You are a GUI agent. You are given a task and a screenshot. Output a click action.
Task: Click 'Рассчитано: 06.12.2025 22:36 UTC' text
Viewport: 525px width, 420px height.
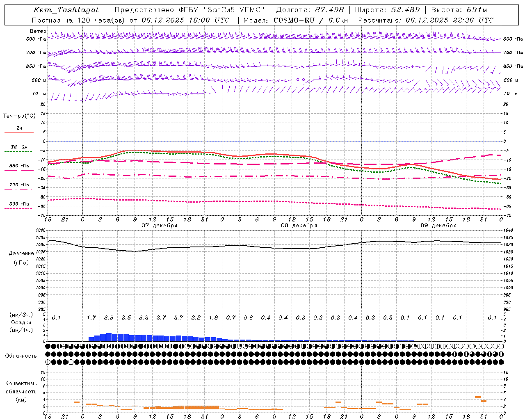[426, 20]
